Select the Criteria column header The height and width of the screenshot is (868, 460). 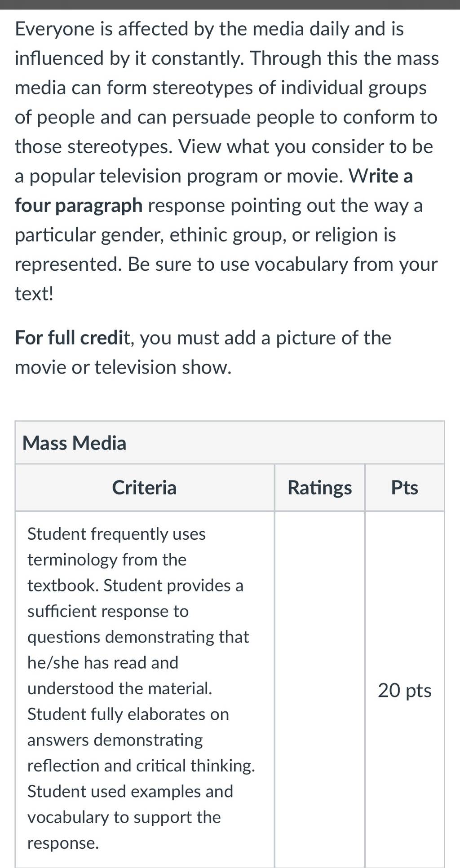pyautogui.click(x=144, y=487)
